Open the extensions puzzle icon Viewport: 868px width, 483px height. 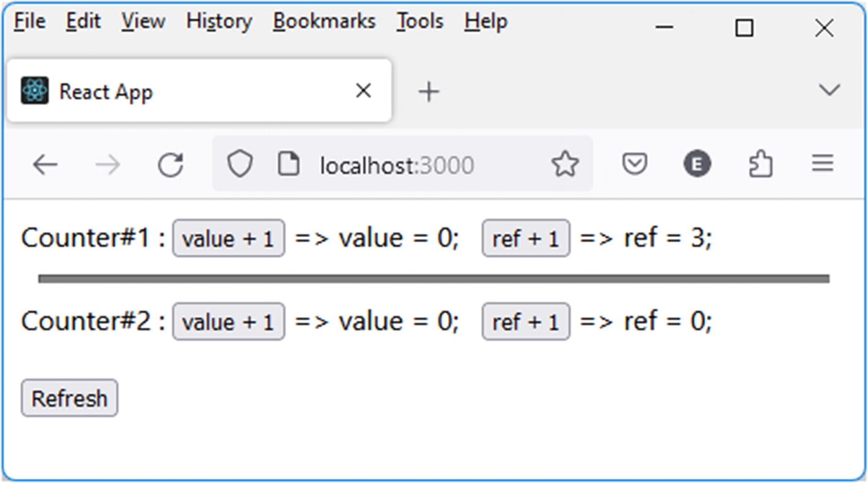pos(760,164)
